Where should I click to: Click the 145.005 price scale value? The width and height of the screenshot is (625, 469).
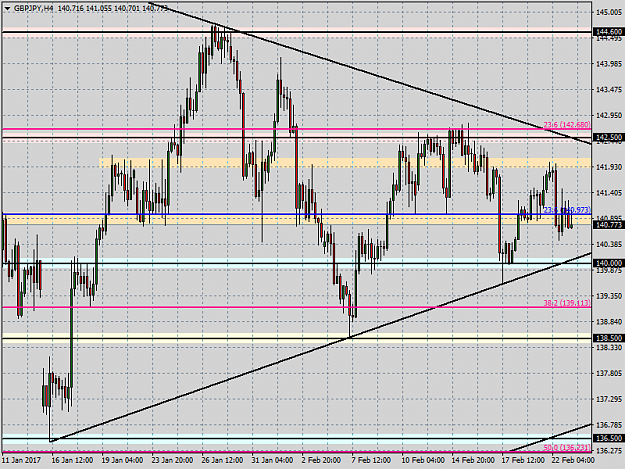[609, 12]
